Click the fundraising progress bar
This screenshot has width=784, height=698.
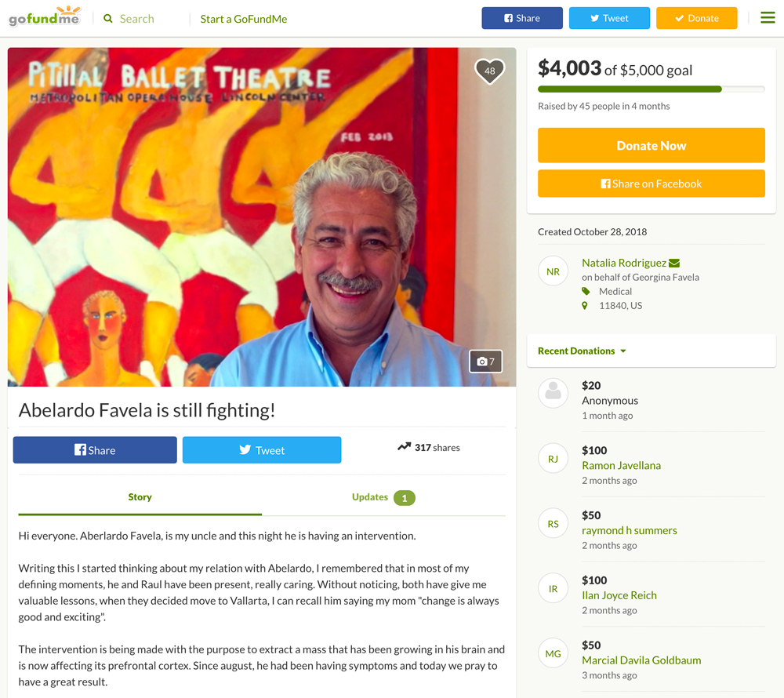651,89
